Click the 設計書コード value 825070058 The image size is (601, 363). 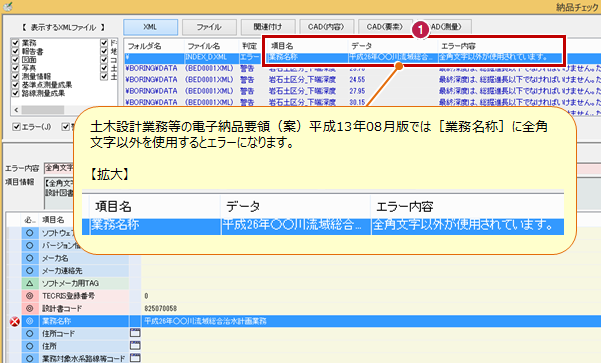[x=161, y=309]
